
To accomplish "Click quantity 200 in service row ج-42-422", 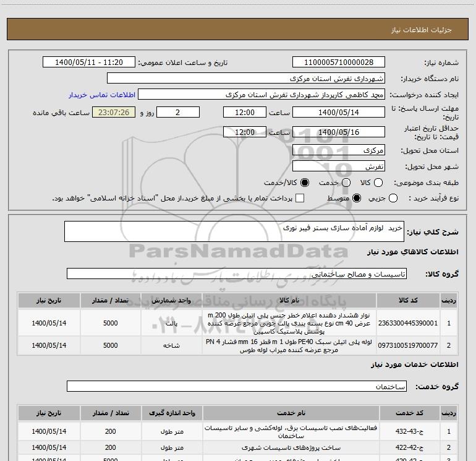I will pos(110,447).
